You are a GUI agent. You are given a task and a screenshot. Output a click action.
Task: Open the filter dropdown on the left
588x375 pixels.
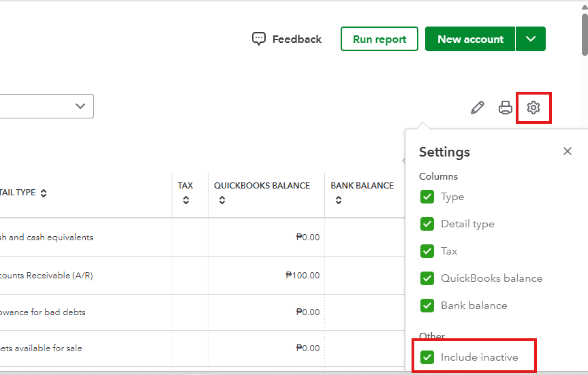(x=80, y=106)
